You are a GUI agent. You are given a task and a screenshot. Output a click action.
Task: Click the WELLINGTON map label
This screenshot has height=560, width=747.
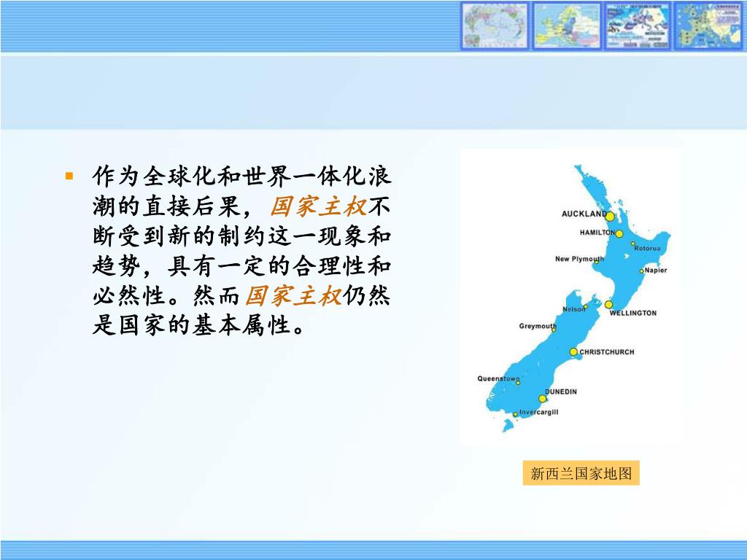point(633,313)
